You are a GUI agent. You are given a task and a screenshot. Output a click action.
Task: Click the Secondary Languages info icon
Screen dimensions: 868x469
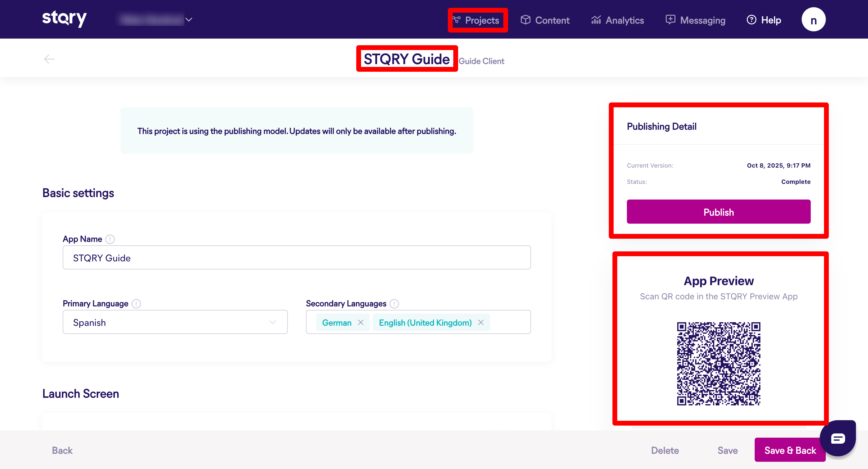pyautogui.click(x=394, y=304)
